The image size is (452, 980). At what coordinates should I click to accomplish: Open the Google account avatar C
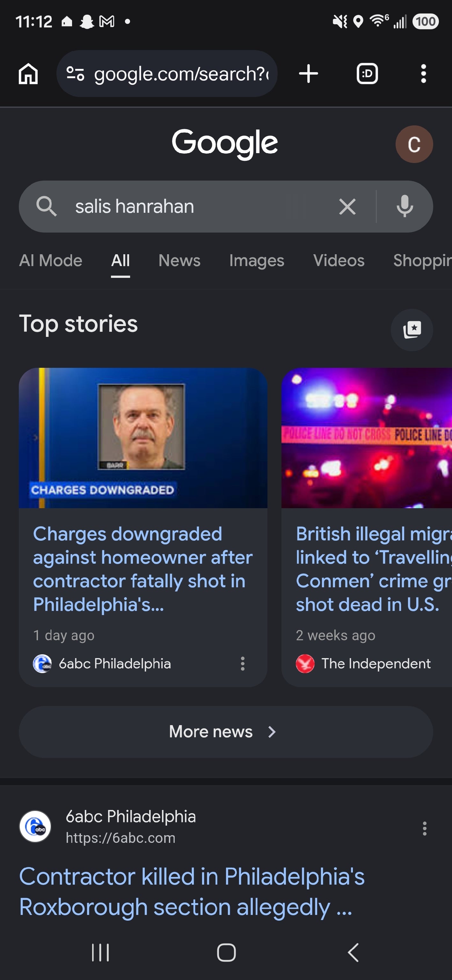[x=414, y=144]
